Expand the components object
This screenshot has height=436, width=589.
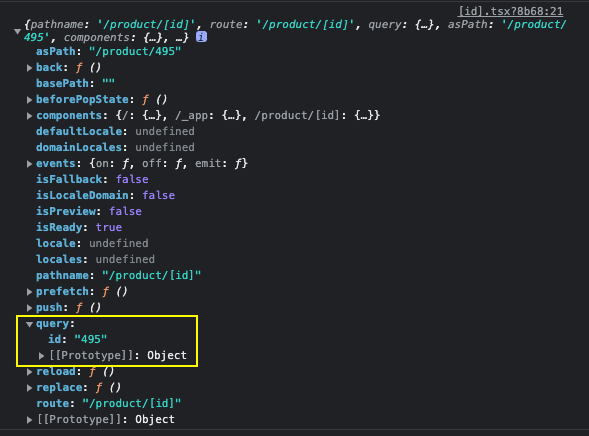tap(29, 116)
